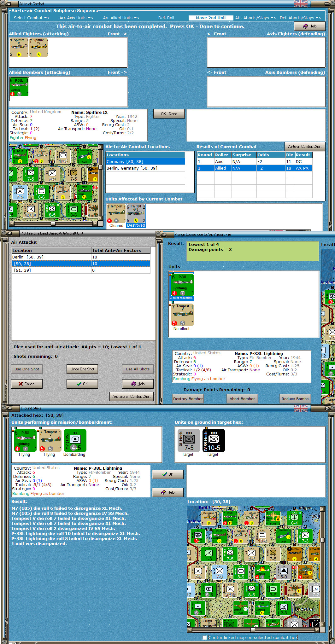The image size is (335, 644).
Task: Click horizontal scrollbar thumb of Air-to-air map
Action: pyautogui.click(x=53, y=223)
